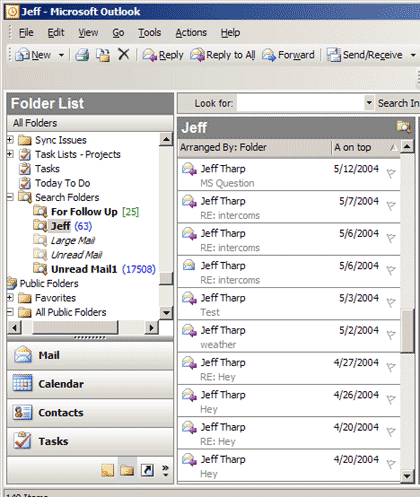Image resolution: width=420 pixels, height=497 pixels.
Task: Open the Actions menu
Action: 191,32
